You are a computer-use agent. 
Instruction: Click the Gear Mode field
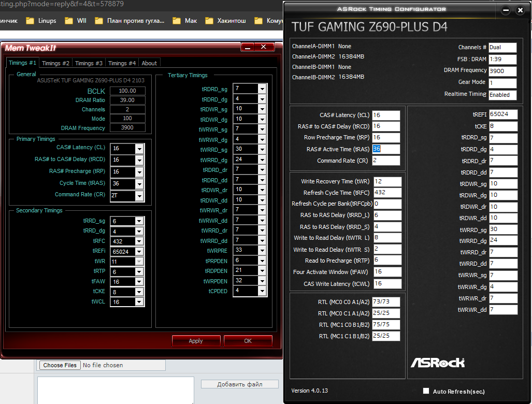502,83
